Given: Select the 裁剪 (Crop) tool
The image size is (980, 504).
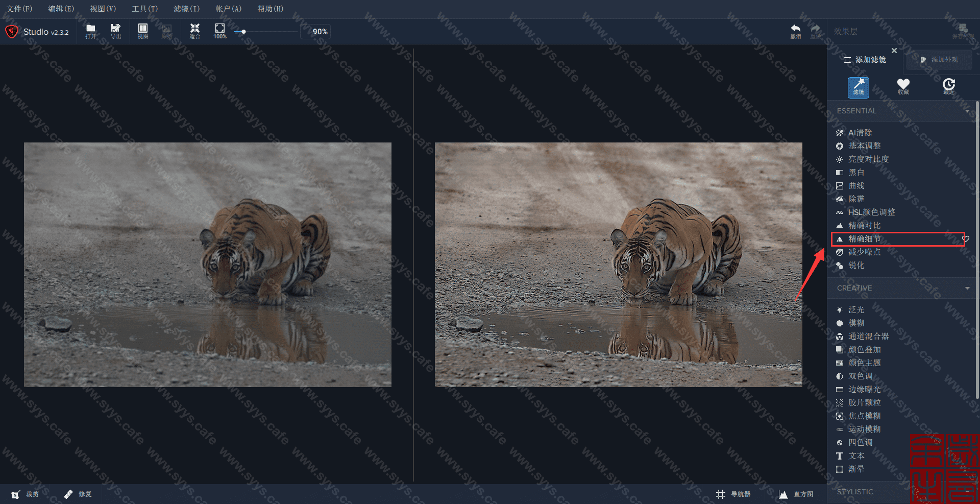Looking at the screenshot, I should tap(26, 494).
